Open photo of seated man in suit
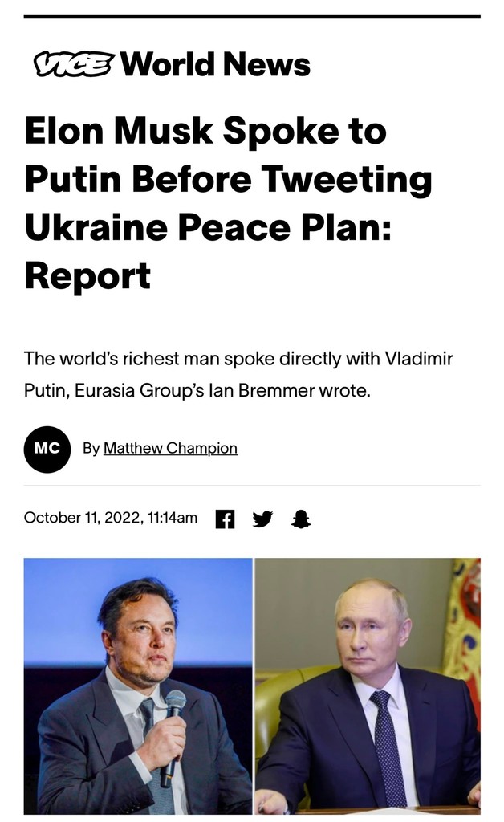The width and height of the screenshot is (504, 822). (368, 686)
